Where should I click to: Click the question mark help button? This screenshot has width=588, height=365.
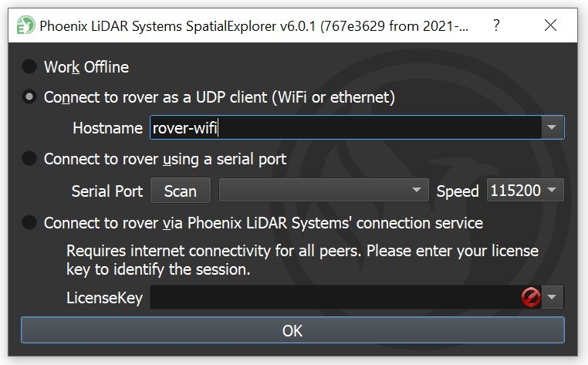[x=495, y=25]
